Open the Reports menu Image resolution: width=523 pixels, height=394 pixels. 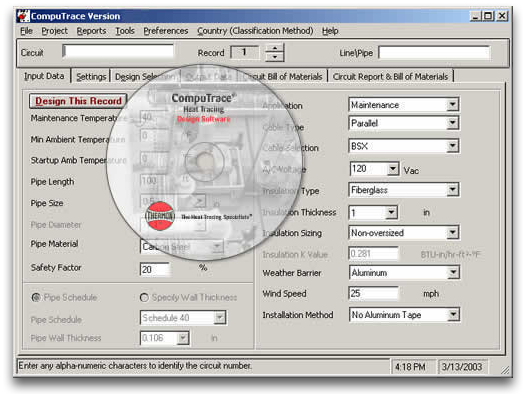coord(91,31)
